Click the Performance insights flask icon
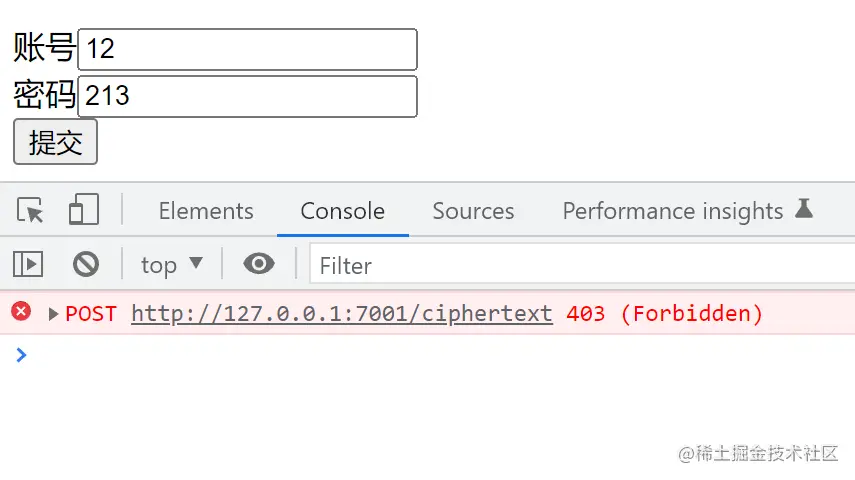This screenshot has height=480, width=855. tap(804, 209)
